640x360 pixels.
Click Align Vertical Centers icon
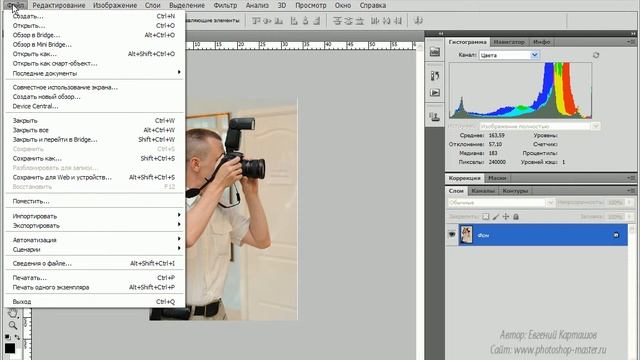point(267,20)
